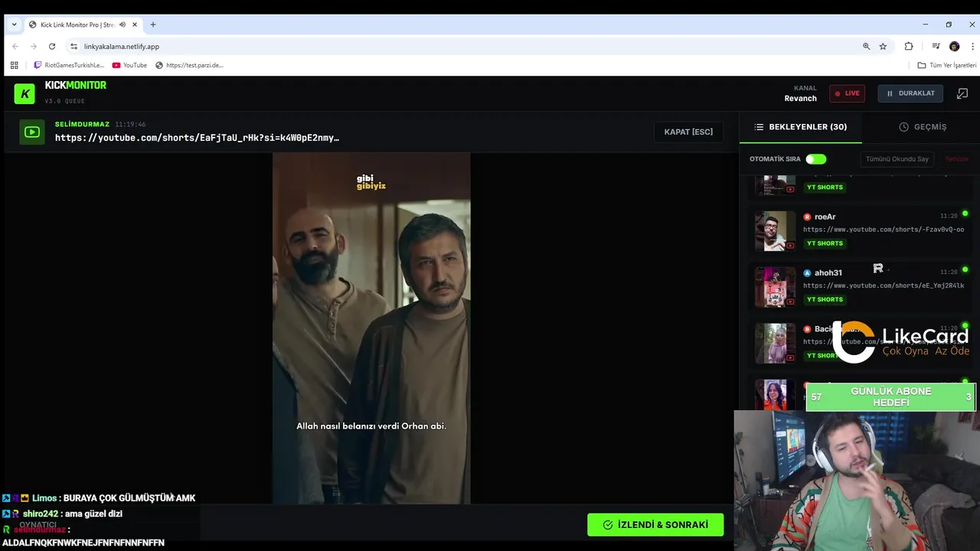Viewport: 980px width, 551px height.
Task: Click the Tümünü Okundu Say button
Action: (897, 159)
